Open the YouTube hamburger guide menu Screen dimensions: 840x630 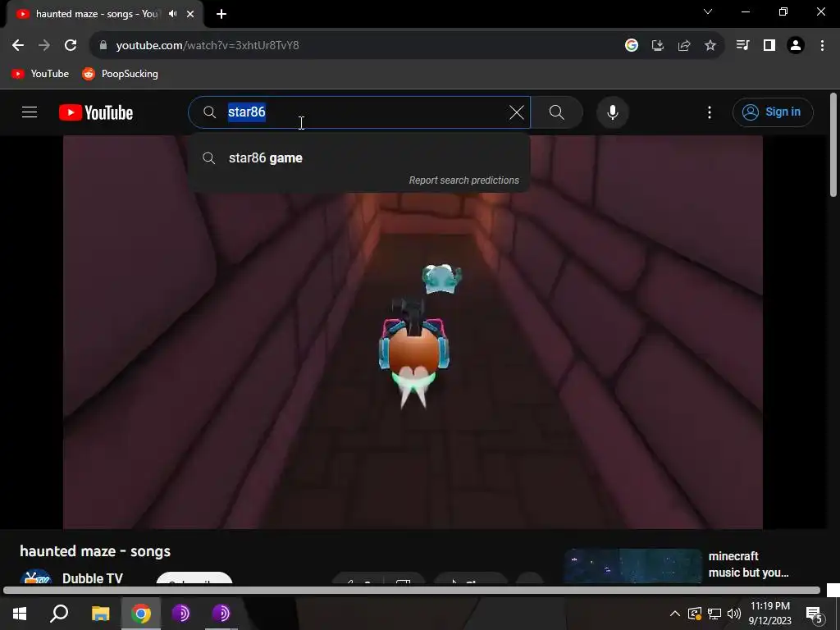(x=30, y=112)
